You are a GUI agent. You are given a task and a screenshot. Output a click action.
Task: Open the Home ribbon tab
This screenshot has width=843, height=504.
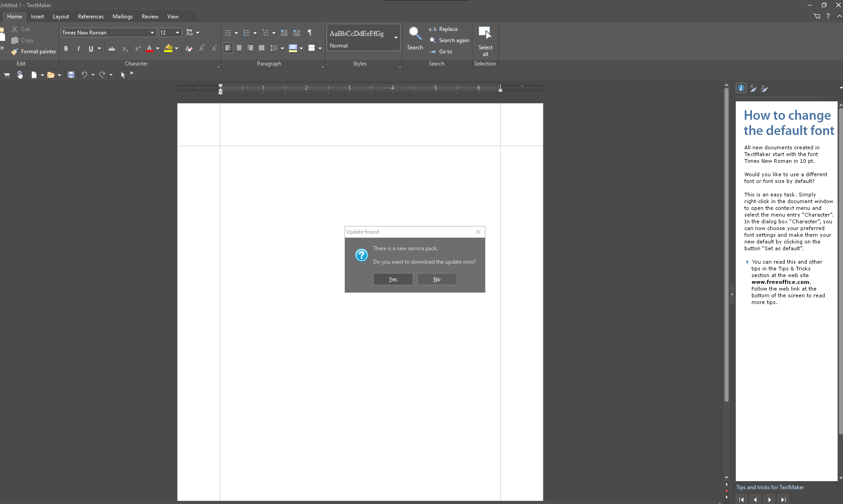[x=15, y=17]
